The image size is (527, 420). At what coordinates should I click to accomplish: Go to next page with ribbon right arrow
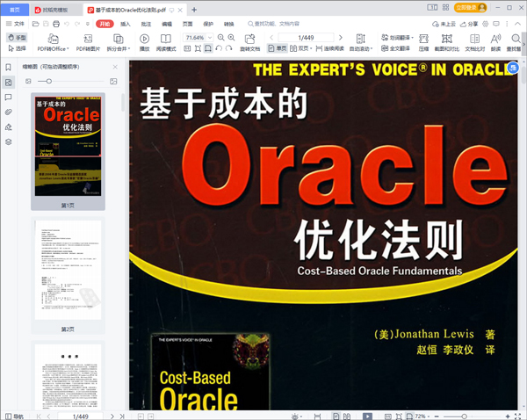coord(341,37)
